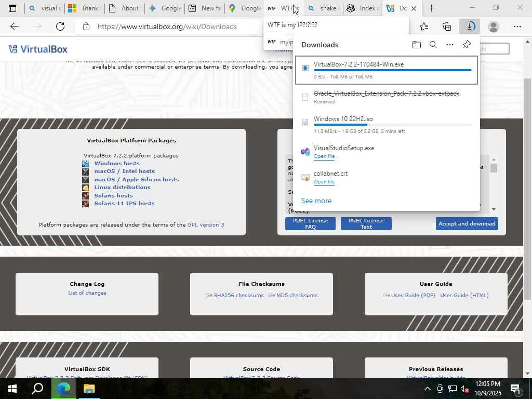Click Windows hosts download link
Viewport: 532px width, 399px height.
pos(117,163)
